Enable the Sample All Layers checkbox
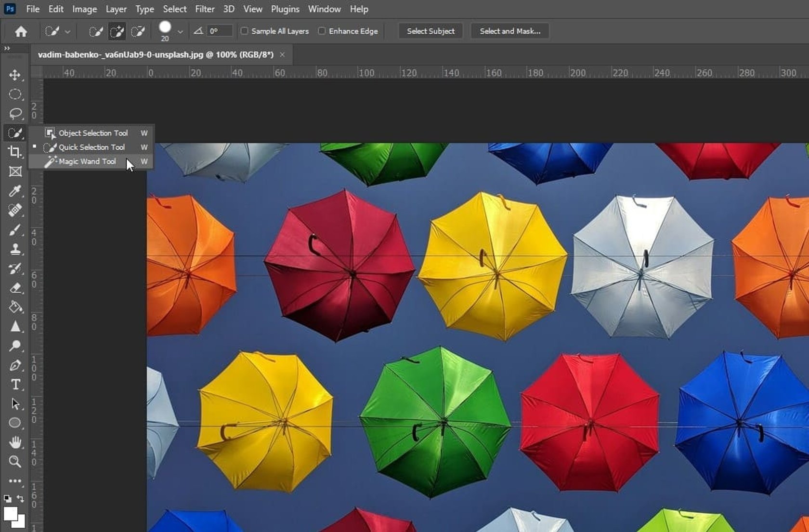 245,31
